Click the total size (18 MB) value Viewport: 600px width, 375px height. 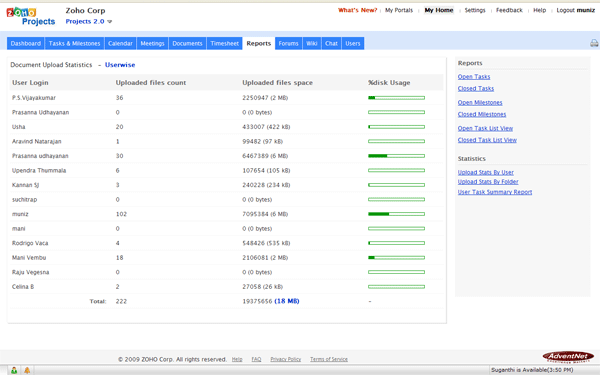pos(287,302)
